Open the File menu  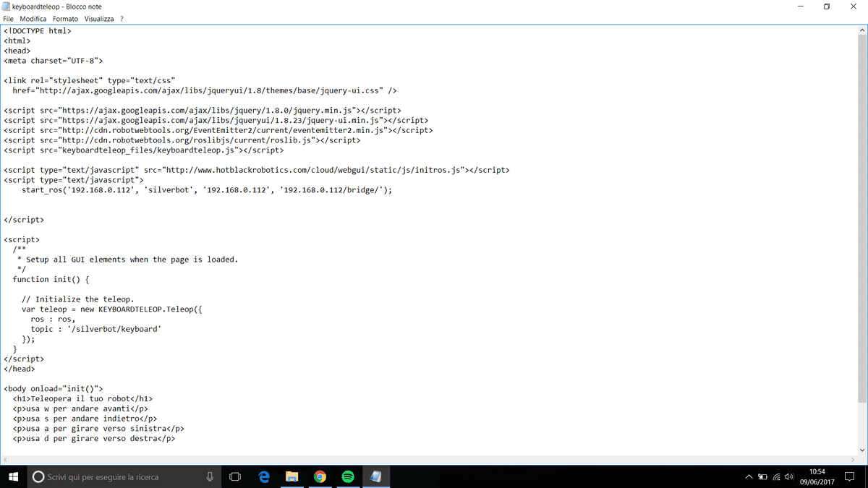[9, 19]
